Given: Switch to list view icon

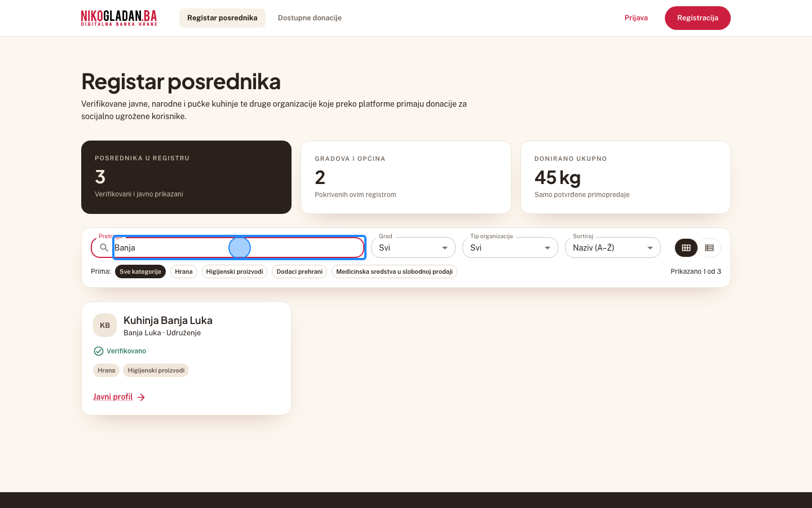Looking at the screenshot, I should (709, 248).
